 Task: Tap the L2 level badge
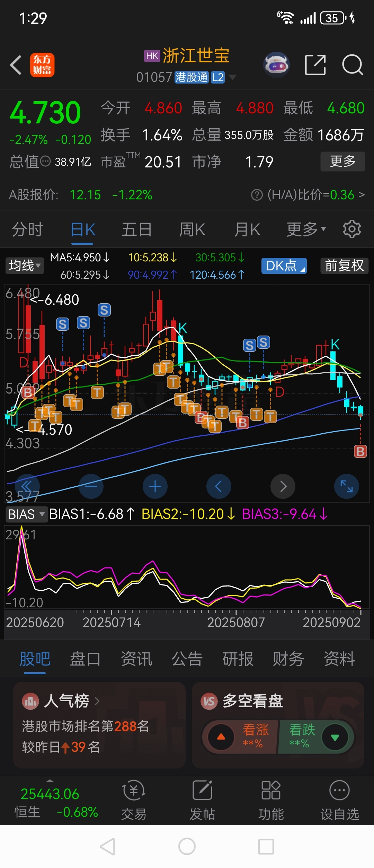[x=218, y=77]
